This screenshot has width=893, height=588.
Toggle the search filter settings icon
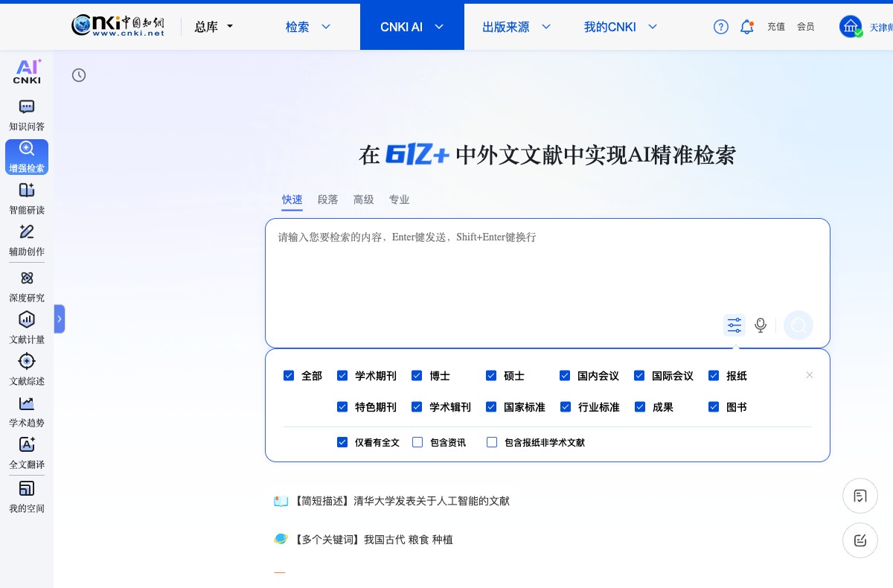point(734,325)
